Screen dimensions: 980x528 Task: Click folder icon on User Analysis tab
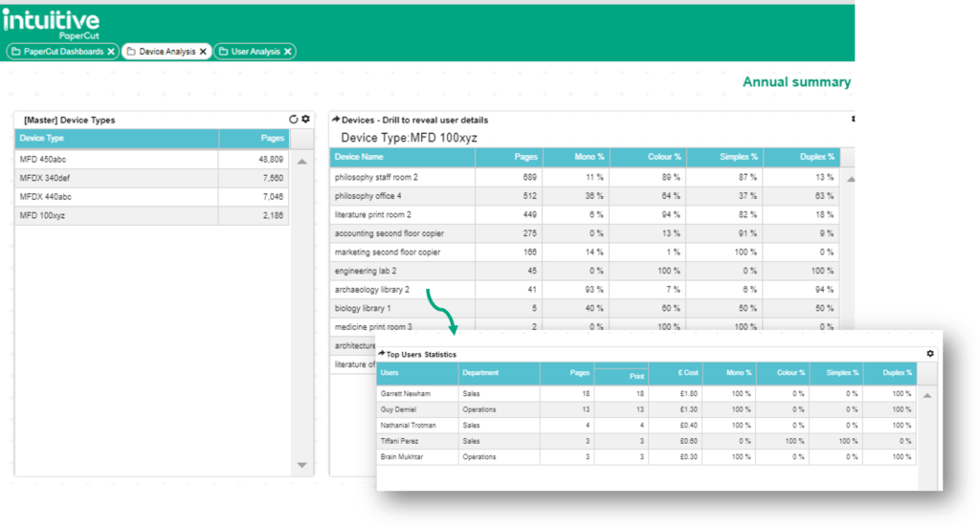224,52
